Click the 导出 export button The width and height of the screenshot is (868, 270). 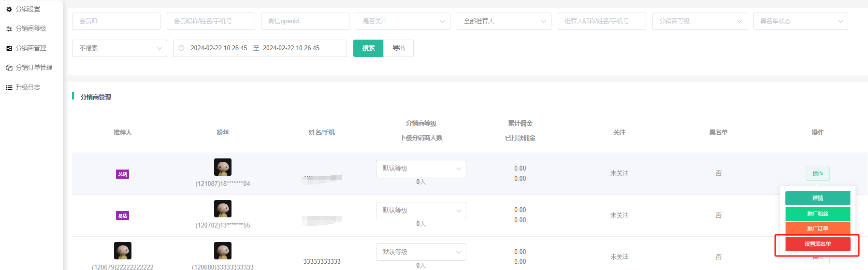pos(398,48)
